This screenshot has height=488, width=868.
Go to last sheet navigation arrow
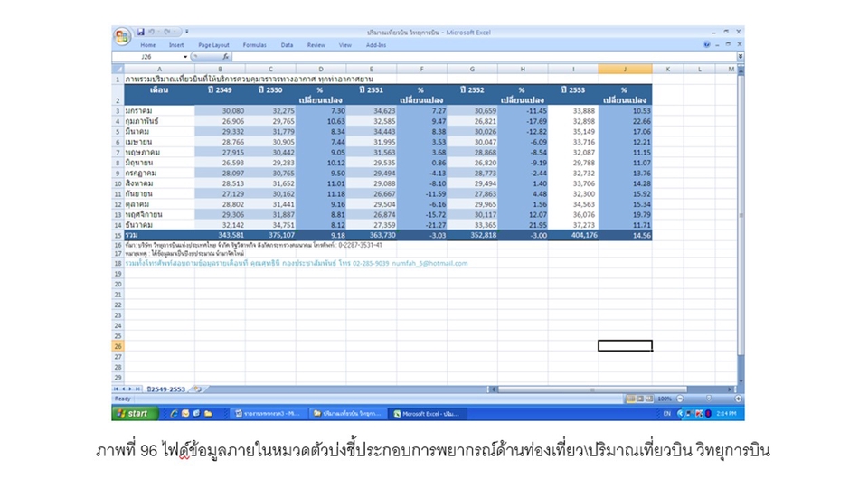click(137, 389)
